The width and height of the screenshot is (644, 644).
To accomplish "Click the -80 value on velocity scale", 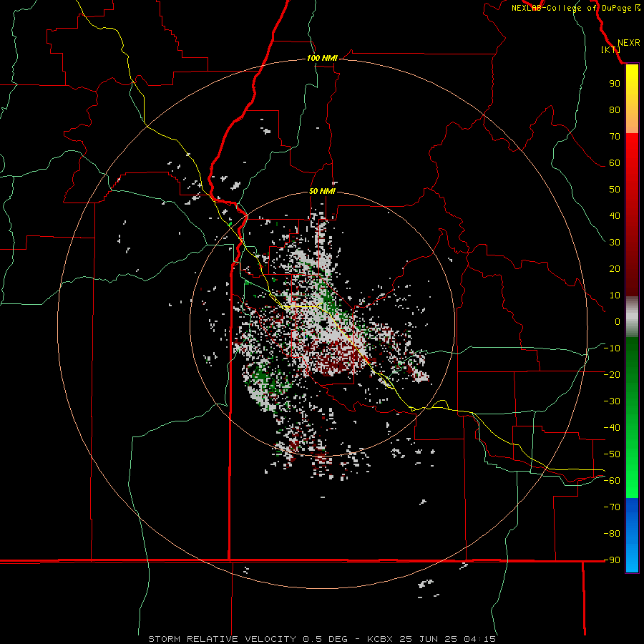I will [612, 534].
